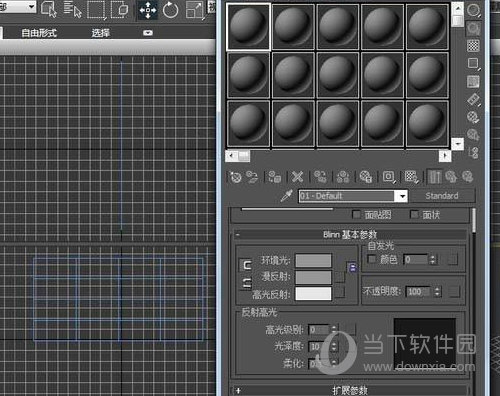500x396 pixels.
Task: Pick material from object with eyedropper
Action: (286, 196)
